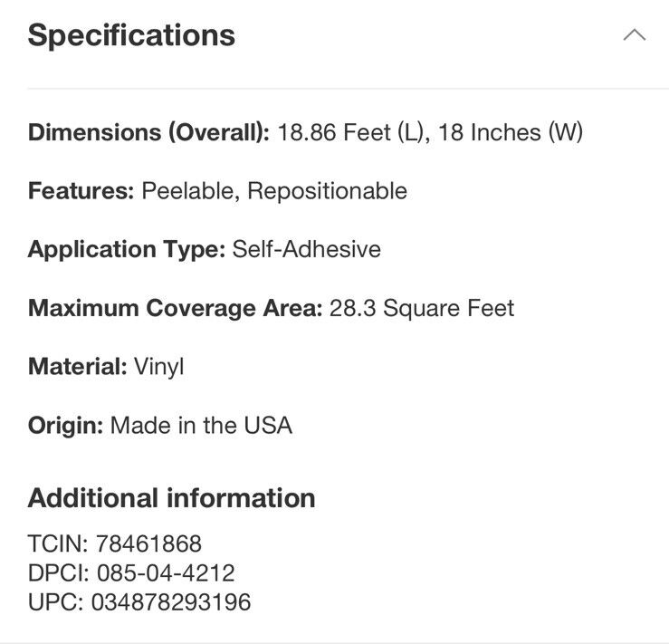The image size is (669, 644).
Task: Select the Dimensions (Overall) label
Action: click(148, 132)
